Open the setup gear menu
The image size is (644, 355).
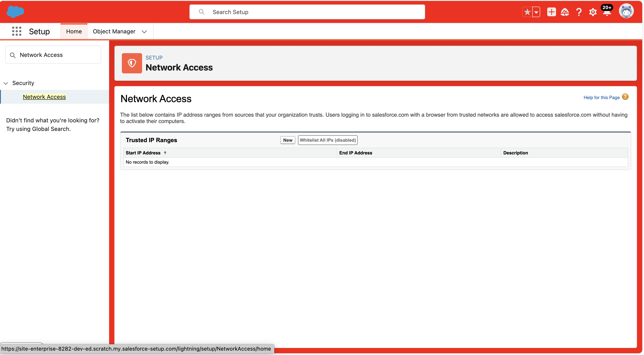coord(593,12)
